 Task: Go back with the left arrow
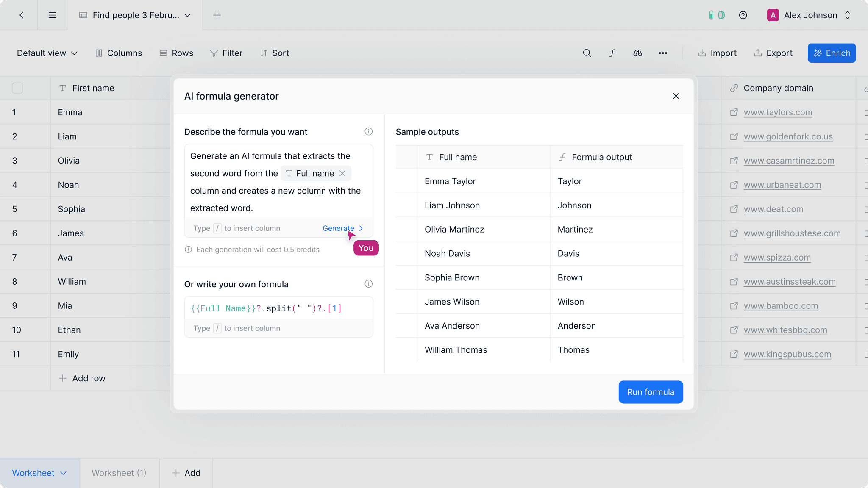click(x=22, y=15)
